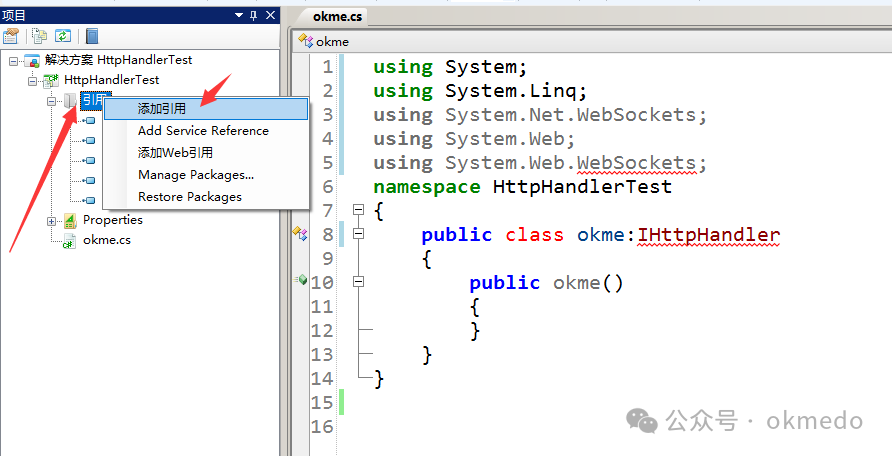The height and width of the screenshot is (456, 892).
Task: Choose Restore Packages from the context menu
Action: point(206,197)
